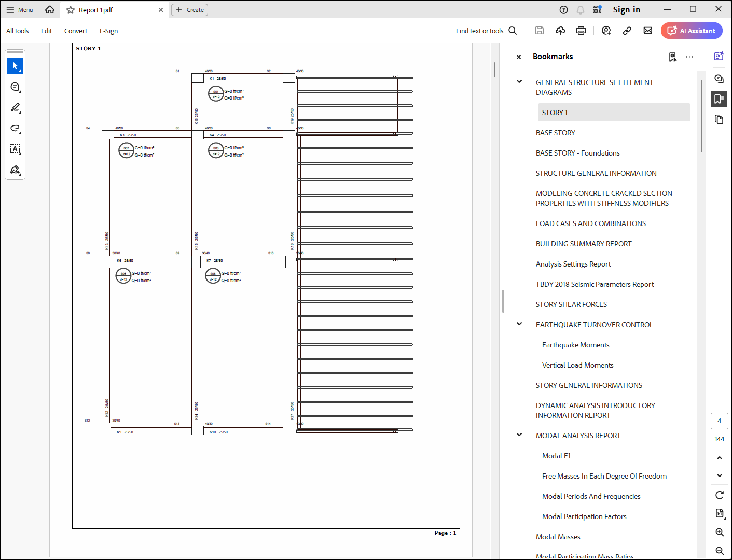Click the AI Assistant button
This screenshot has height=560, width=732.
click(692, 31)
